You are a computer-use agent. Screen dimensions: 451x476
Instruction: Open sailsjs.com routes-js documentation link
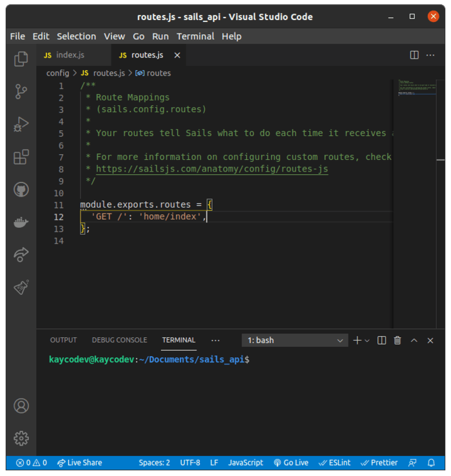(212, 169)
